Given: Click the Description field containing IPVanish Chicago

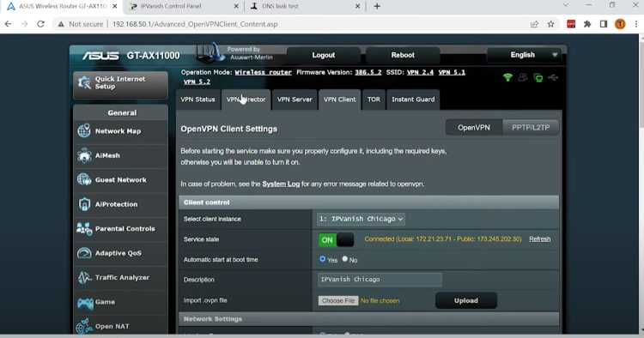Looking at the screenshot, I should tap(380, 280).
